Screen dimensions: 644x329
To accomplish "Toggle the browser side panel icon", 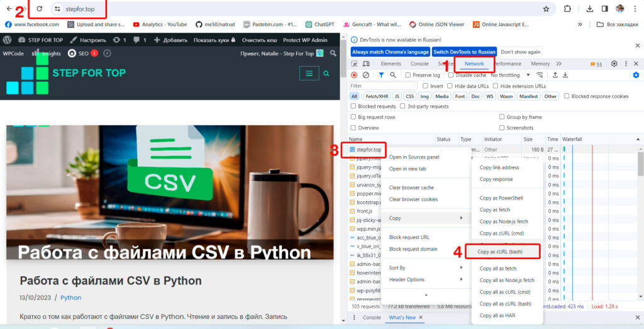I will (x=604, y=9).
